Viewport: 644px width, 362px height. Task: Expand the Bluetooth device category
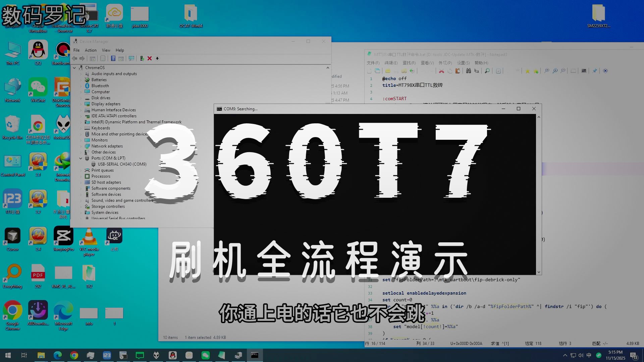point(81,86)
